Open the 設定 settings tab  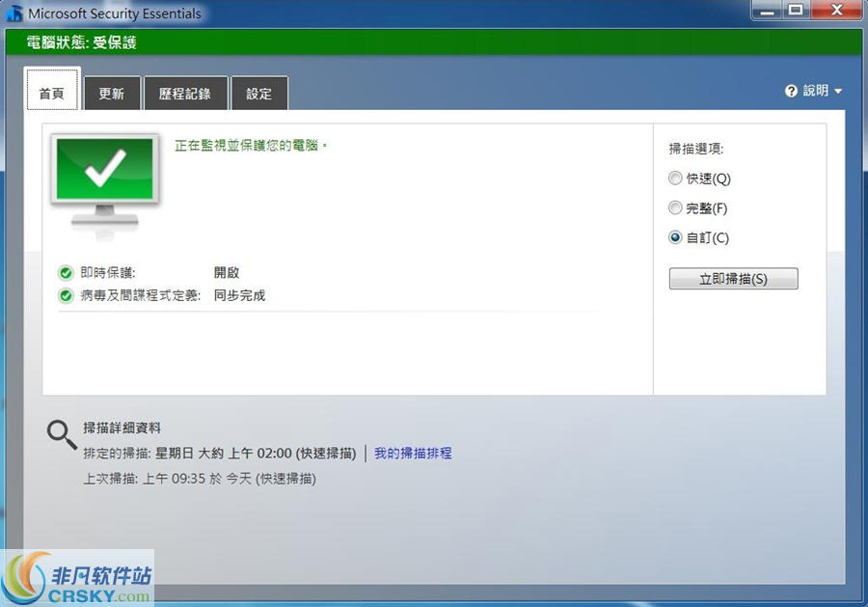coord(259,93)
